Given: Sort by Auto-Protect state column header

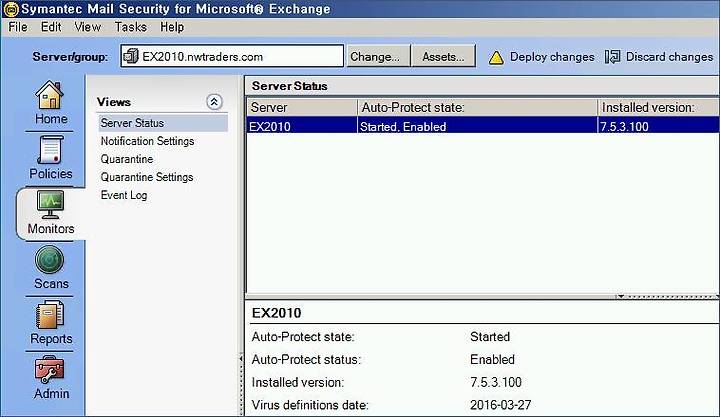Looking at the screenshot, I should click(x=477, y=107).
